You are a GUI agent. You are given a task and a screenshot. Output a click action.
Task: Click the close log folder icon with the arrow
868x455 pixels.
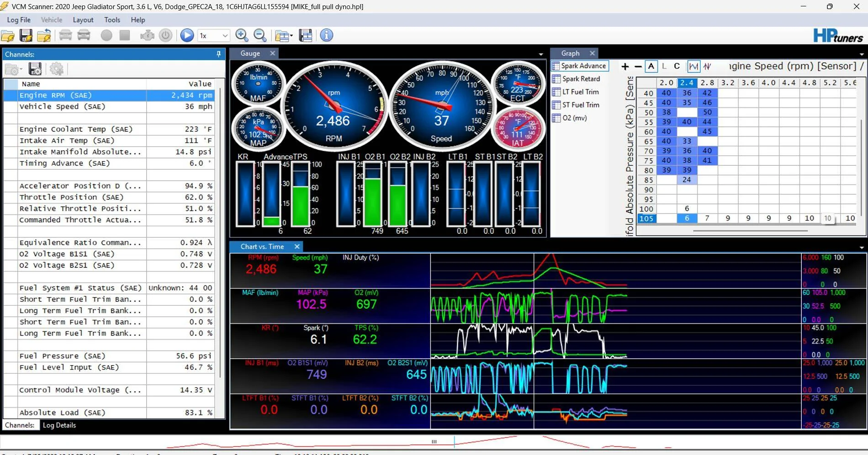[x=44, y=35]
